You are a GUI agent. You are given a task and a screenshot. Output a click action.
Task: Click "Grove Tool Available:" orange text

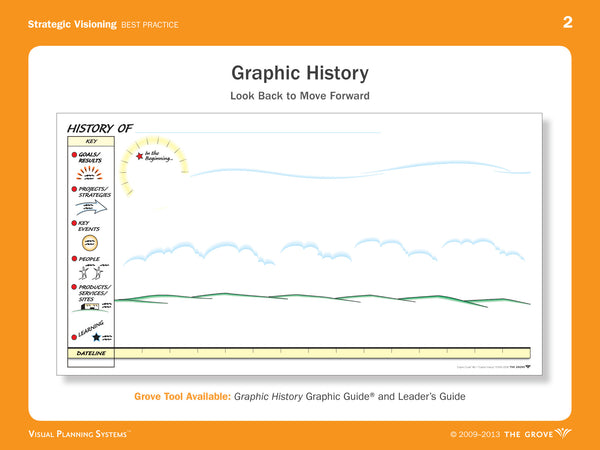click(183, 396)
